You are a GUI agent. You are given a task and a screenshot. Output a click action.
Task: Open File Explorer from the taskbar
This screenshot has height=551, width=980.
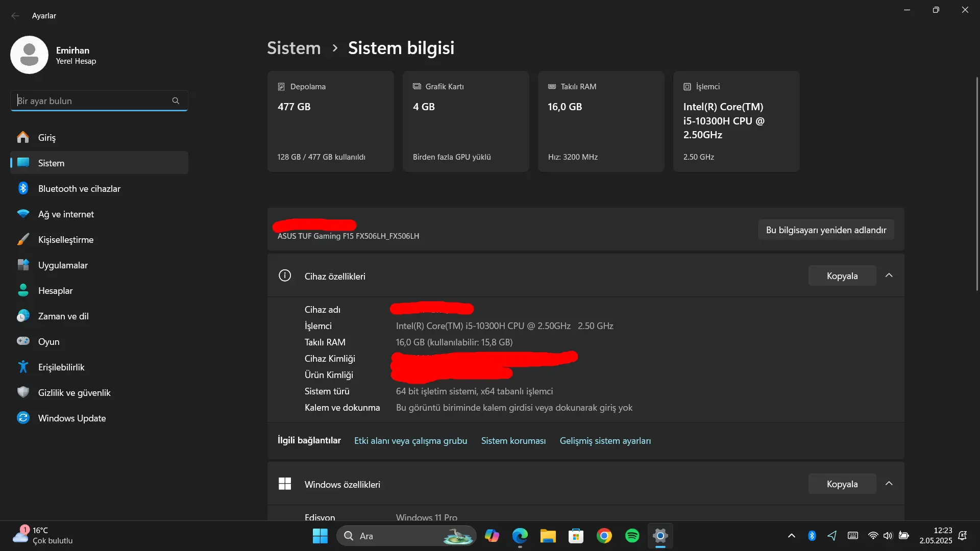(x=548, y=536)
